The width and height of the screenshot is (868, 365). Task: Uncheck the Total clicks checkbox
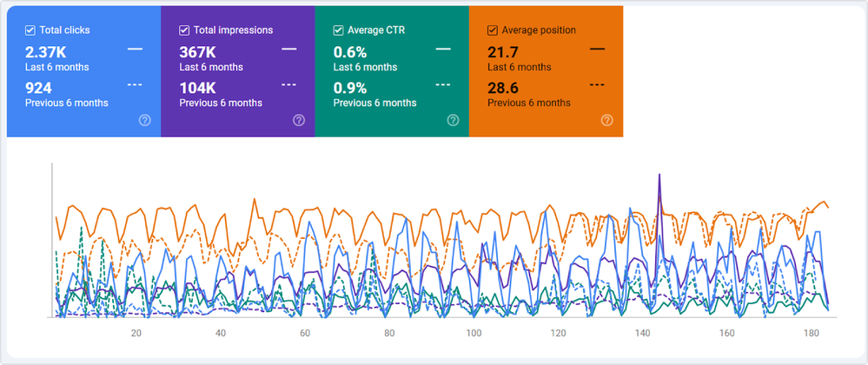point(30,30)
